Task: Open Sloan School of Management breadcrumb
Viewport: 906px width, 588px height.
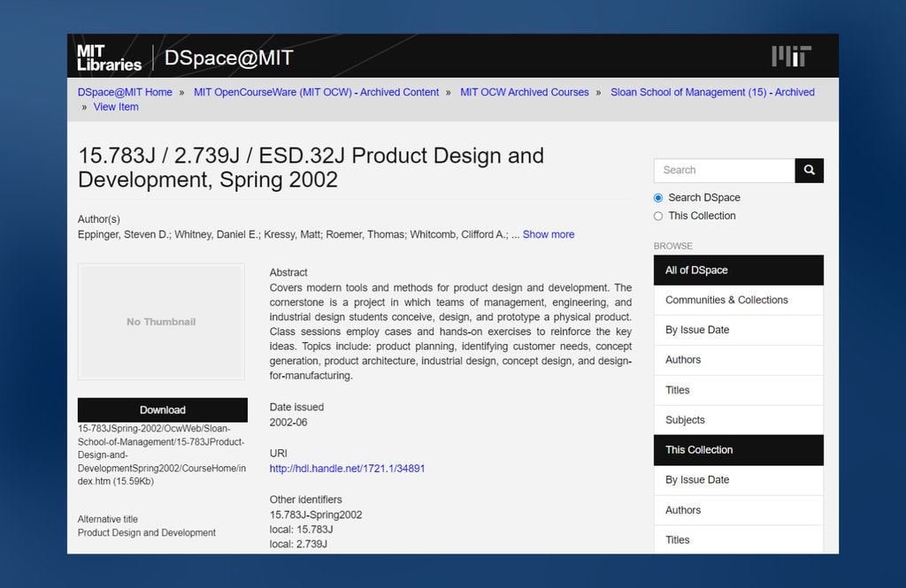Action: tap(712, 93)
